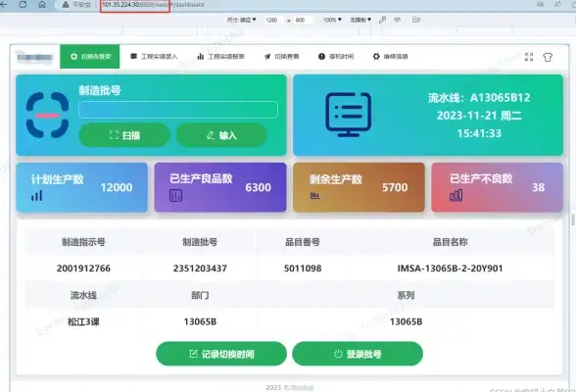The height and width of the screenshot is (392, 576).
Task: Select the green tab with plus-circle icon
Action: click(x=90, y=56)
